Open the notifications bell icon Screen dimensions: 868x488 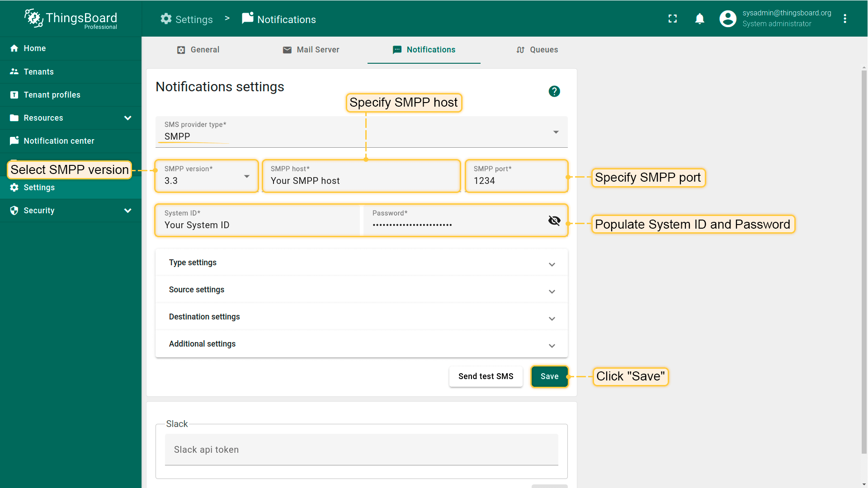[699, 19]
